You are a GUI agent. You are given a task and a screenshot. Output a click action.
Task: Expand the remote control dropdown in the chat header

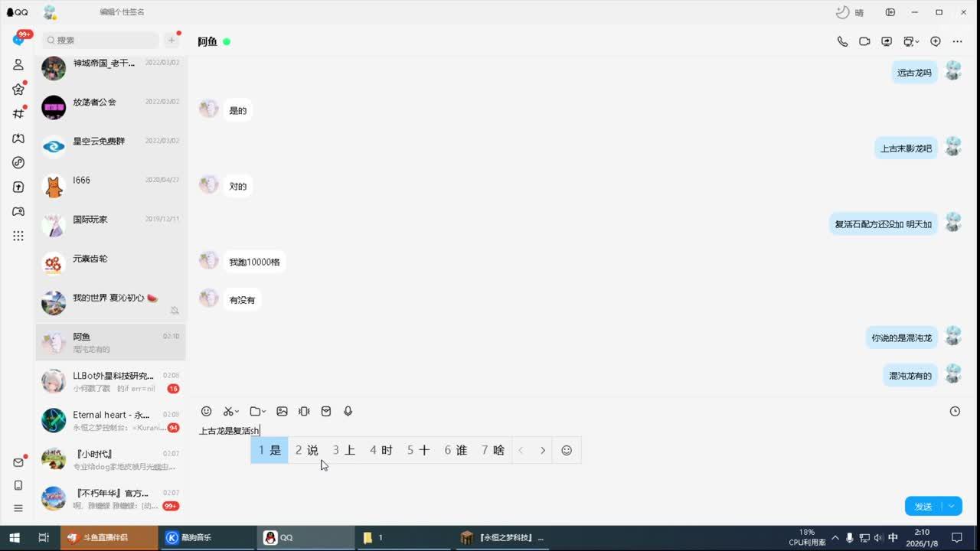[x=910, y=41]
